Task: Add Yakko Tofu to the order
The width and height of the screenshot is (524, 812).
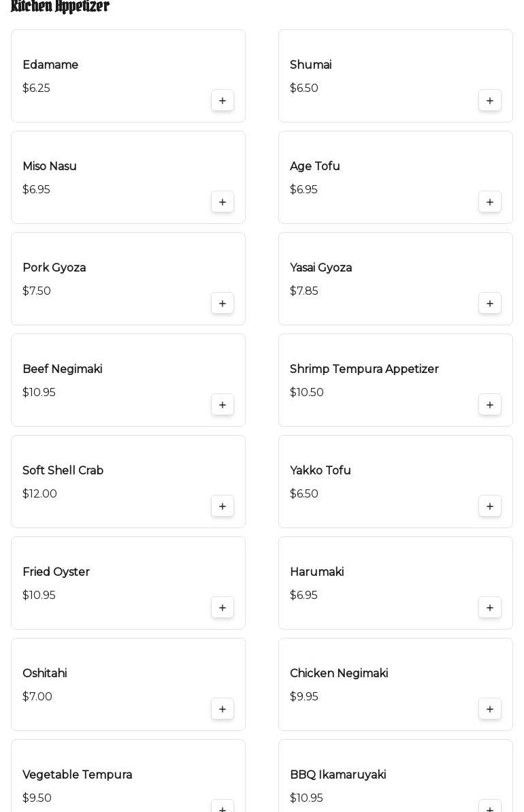Action: (x=490, y=506)
